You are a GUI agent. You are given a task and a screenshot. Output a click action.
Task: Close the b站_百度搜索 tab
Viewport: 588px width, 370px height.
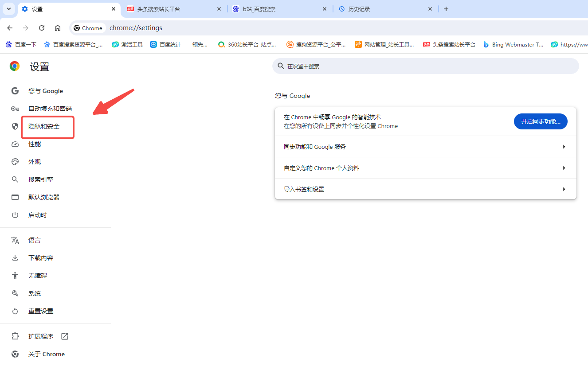click(325, 9)
